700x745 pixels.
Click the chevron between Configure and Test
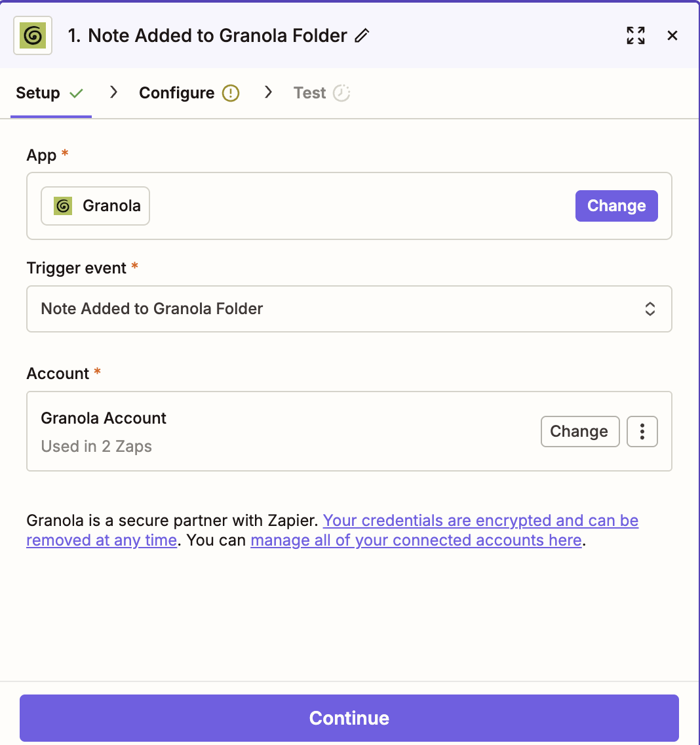[268, 92]
